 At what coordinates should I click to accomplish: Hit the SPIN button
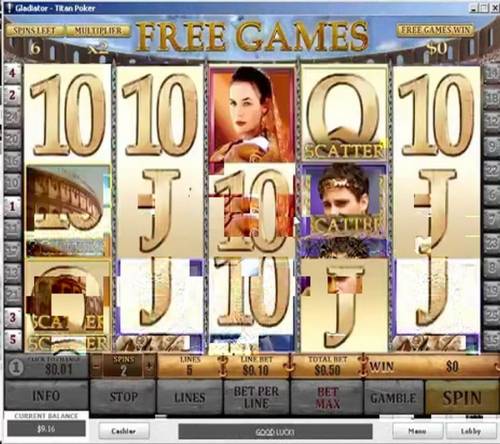coord(462,398)
